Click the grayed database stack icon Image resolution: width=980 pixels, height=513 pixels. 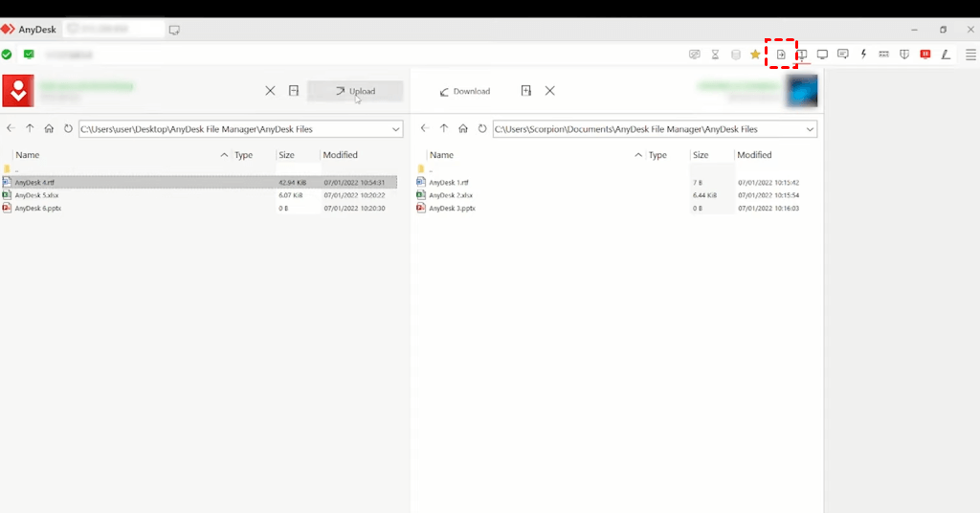coord(736,55)
